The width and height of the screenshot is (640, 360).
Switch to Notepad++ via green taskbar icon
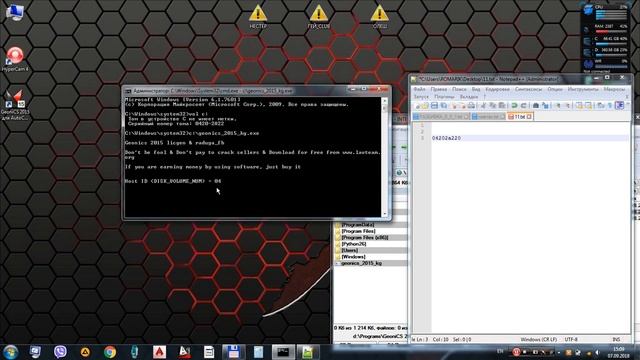pos(307,352)
